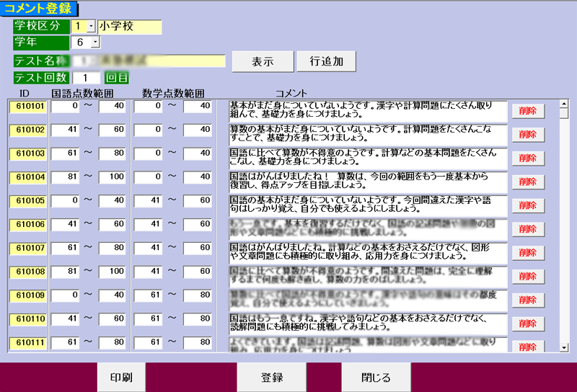Click the テスト回数 number field

(87, 78)
